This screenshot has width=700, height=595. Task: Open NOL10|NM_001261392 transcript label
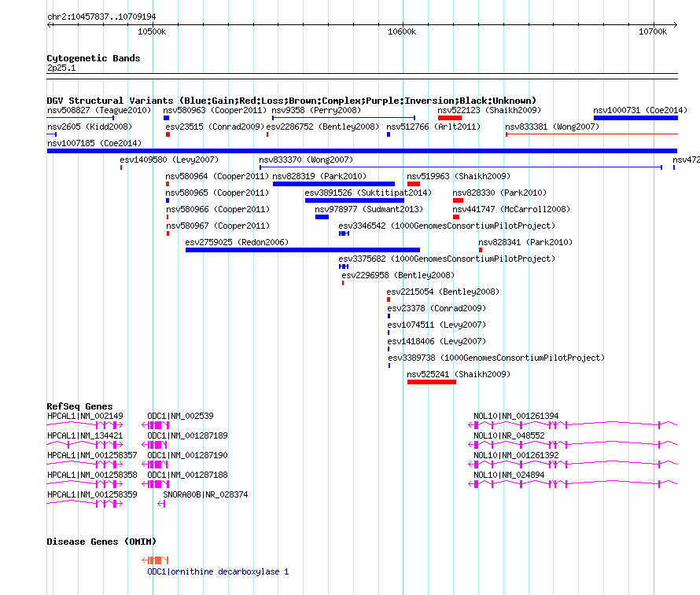click(516, 455)
